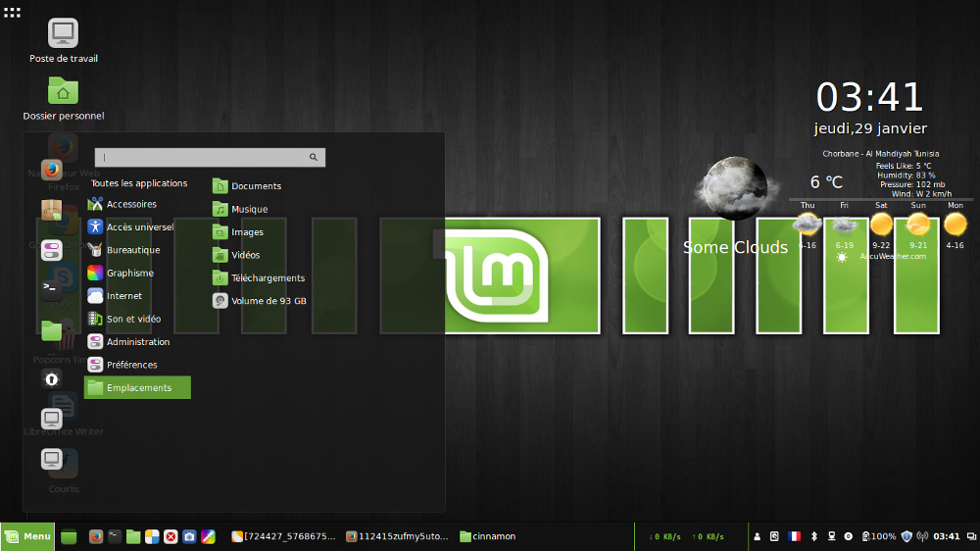Open the Administration category
Image resolution: width=980 pixels, height=551 pixels.
(137, 342)
